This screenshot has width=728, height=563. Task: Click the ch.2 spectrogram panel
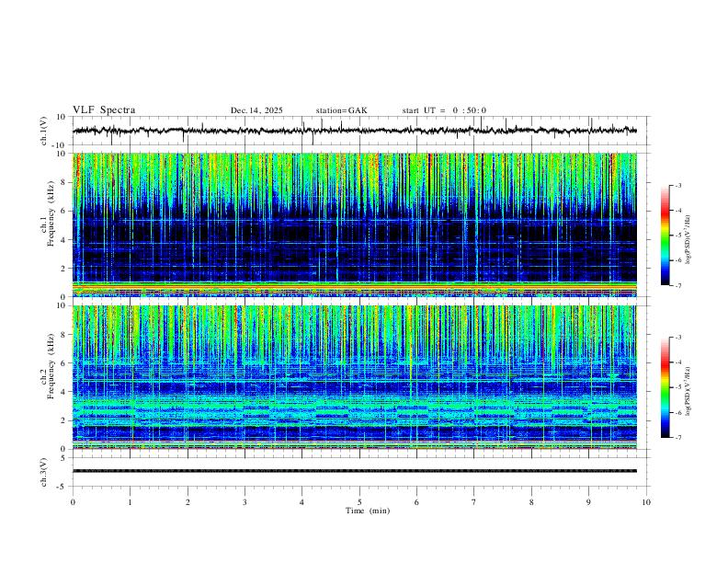pos(355,377)
